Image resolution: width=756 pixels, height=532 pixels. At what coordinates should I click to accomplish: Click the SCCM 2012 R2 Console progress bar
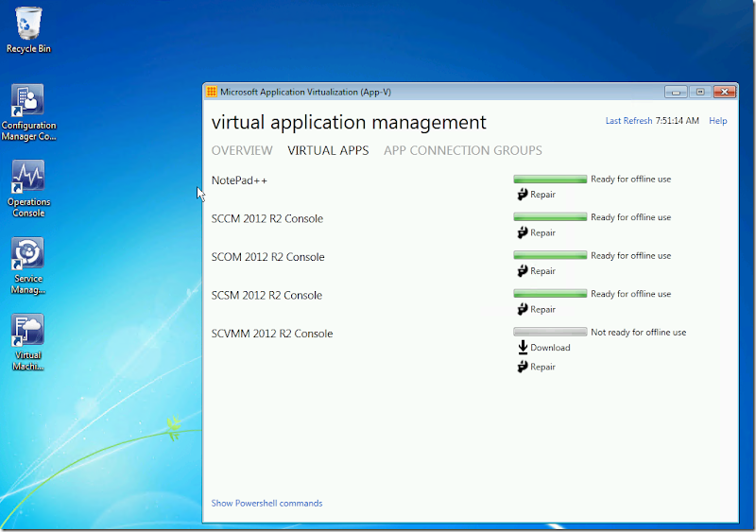pyautogui.click(x=550, y=217)
